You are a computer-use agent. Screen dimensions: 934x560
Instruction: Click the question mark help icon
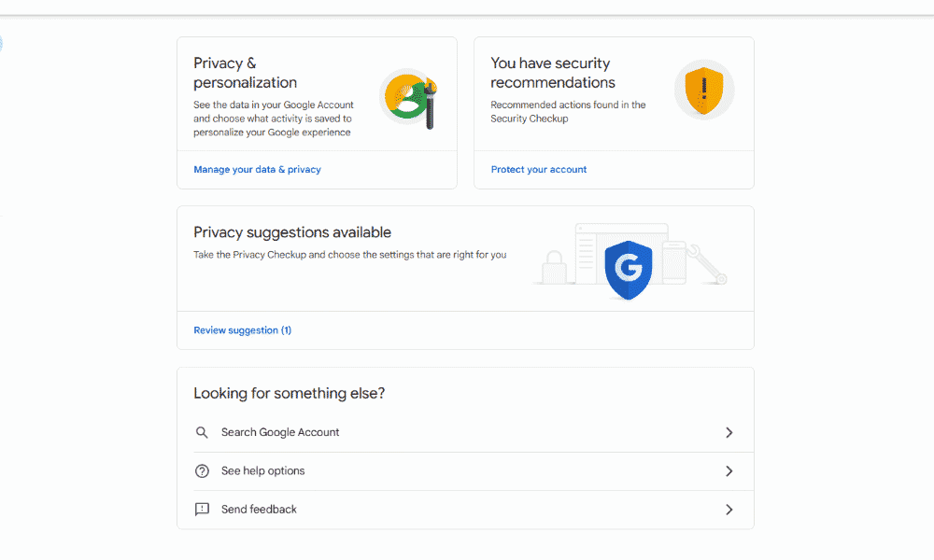pyautogui.click(x=202, y=471)
